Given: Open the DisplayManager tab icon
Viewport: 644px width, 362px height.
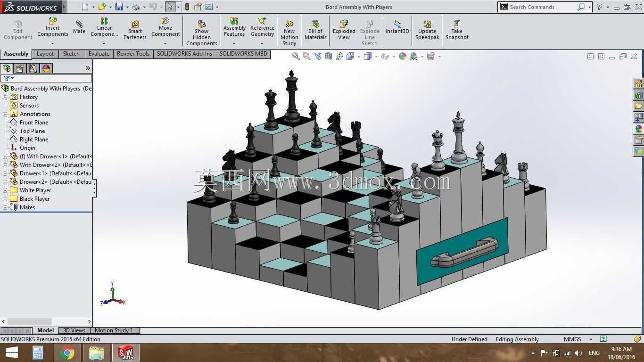Looking at the screenshot, I should tap(46, 68).
